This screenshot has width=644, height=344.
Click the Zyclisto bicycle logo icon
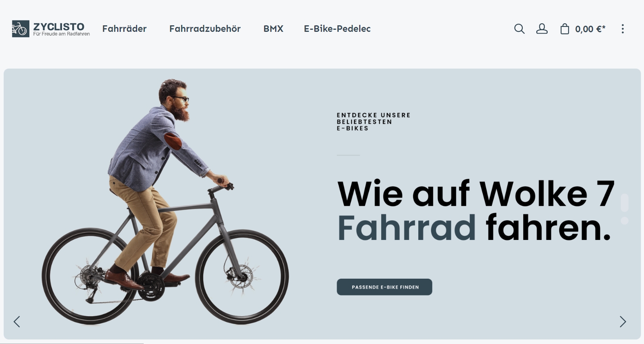(20, 29)
